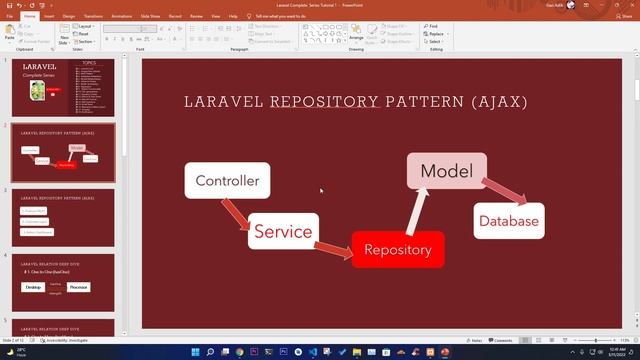640x360 pixels.
Task: Open File Explorer from taskbar
Action: pyautogui.click(x=357, y=352)
